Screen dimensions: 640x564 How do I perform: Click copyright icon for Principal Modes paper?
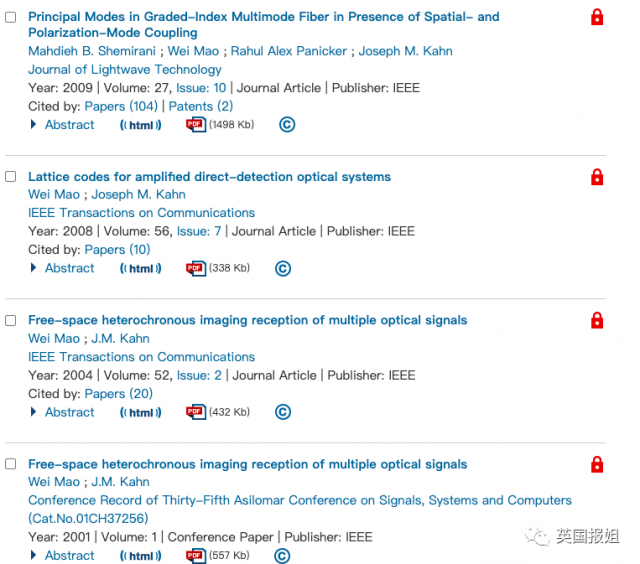(287, 125)
